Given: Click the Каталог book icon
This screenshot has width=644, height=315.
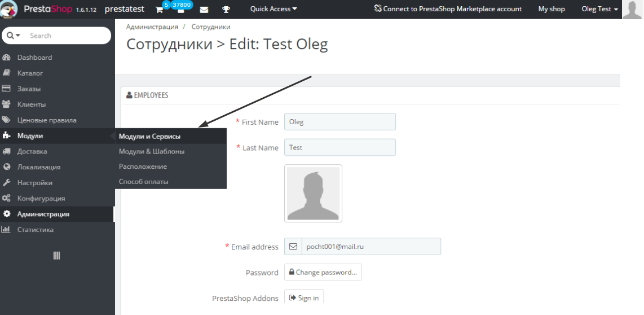Looking at the screenshot, I should (x=6, y=73).
